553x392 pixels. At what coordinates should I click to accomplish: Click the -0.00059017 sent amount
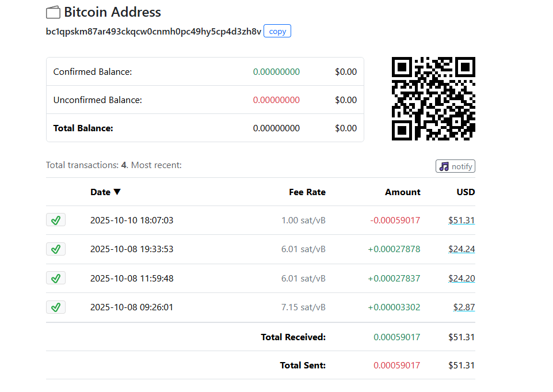pos(394,220)
